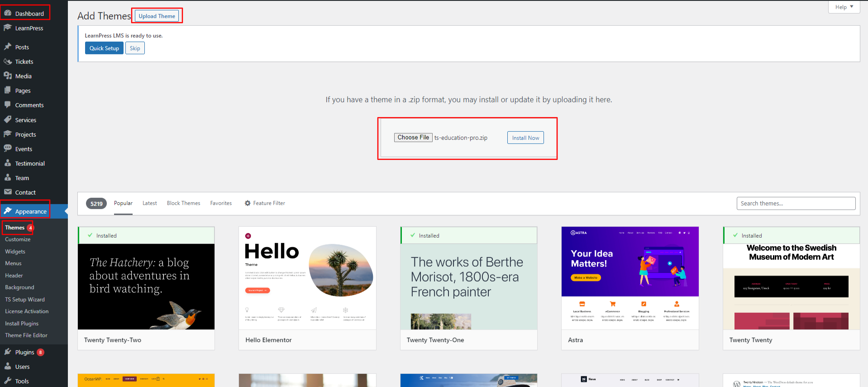The width and height of the screenshot is (868, 387).
Task: Open Customize under Appearance menu
Action: (x=18, y=239)
